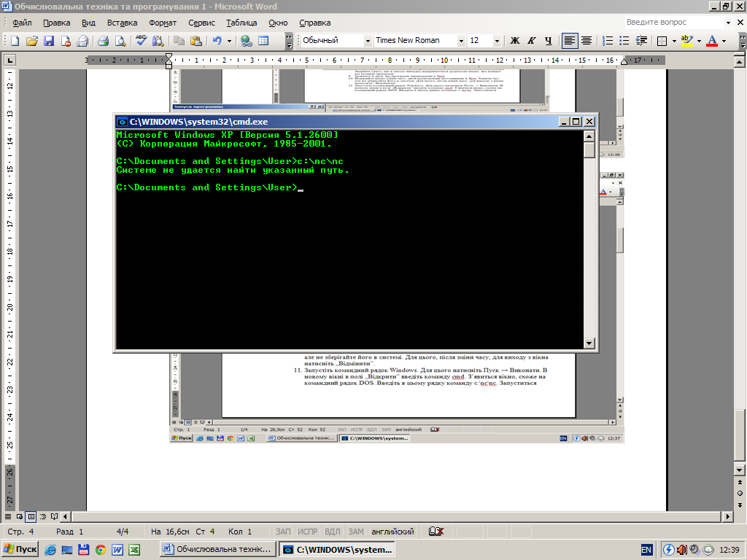Screen dimensions: 747x560
Task: Click Word's horizontal scrollbar right arrow
Action: [x=727, y=516]
